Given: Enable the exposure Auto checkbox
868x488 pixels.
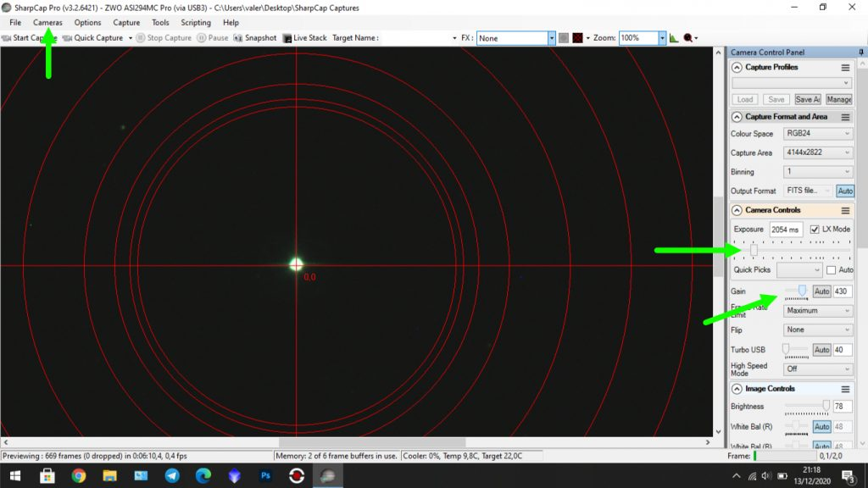Looking at the screenshot, I should (x=831, y=270).
